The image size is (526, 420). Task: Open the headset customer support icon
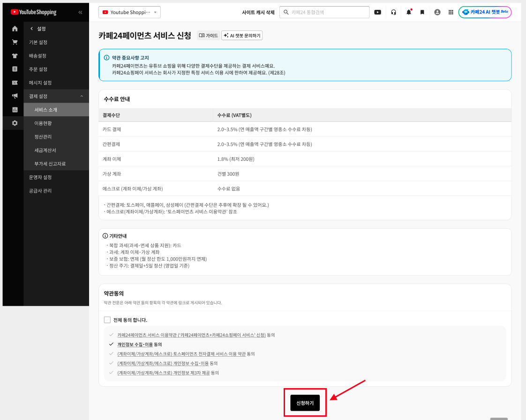pyautogui.click(x=393, y=12)
